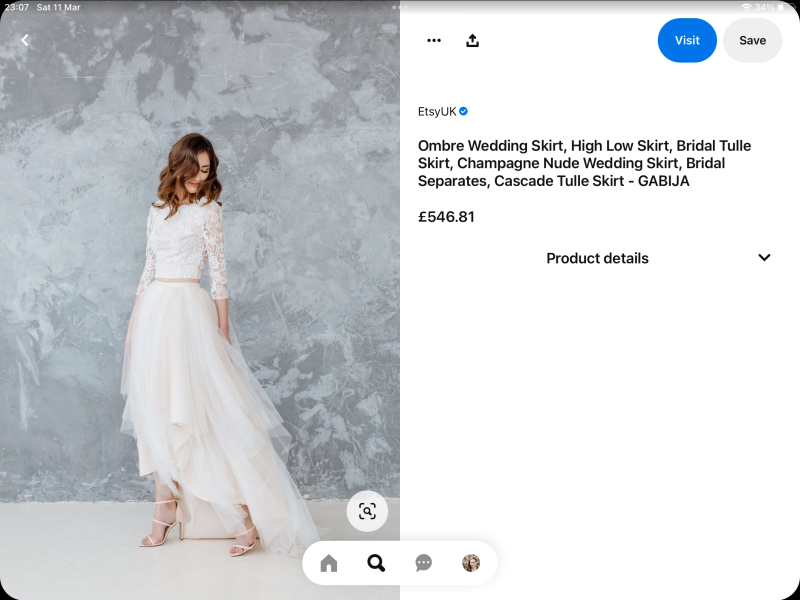Open the three-dot more options menu
Screen dimensions: 800x600
click(434, 41)
